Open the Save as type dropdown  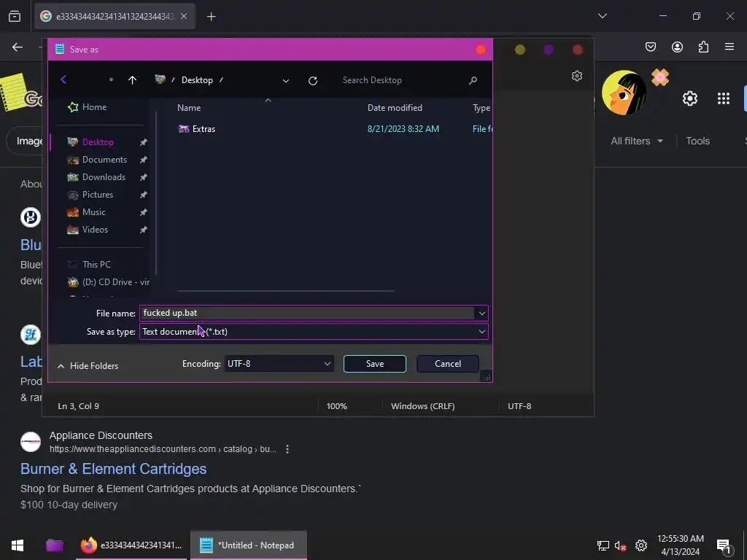(x=314, y=332)
